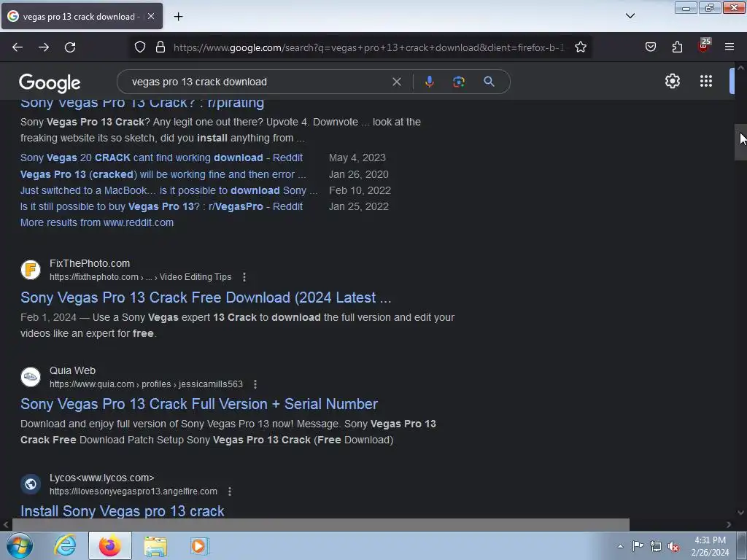This screenshot has height=560, width=747.
Task: Click the Lycos globe favicon
Action: coord(31,484)
